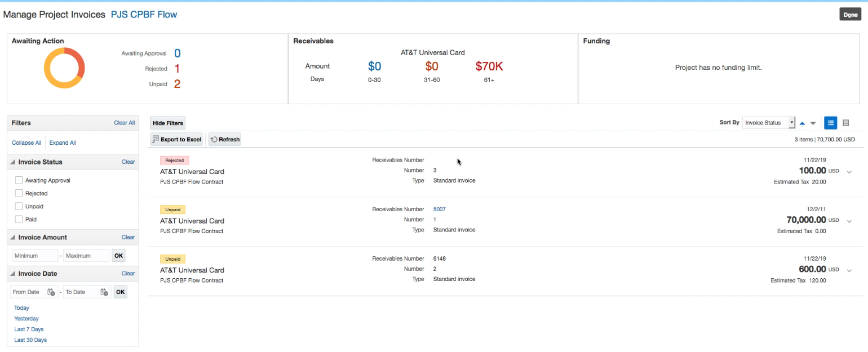Clear the Invoice Amount filter
The width and height of the screenshot is (868, 352).
[x=128, y=237]
